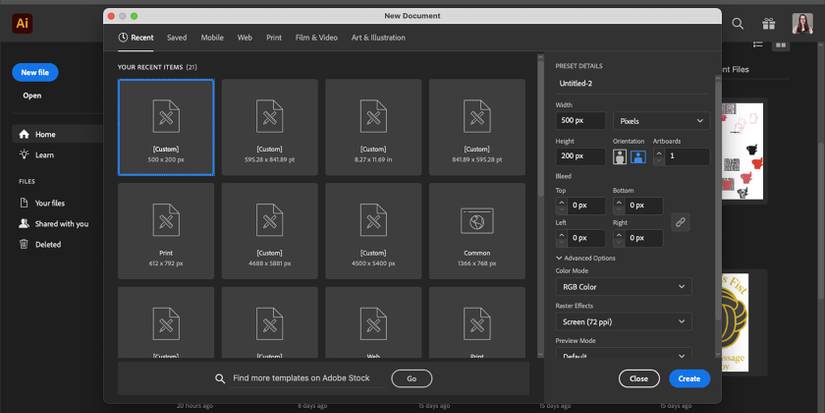825x413 pixels.
Task: Open the user profile avatar
Action: click(802, 23)
